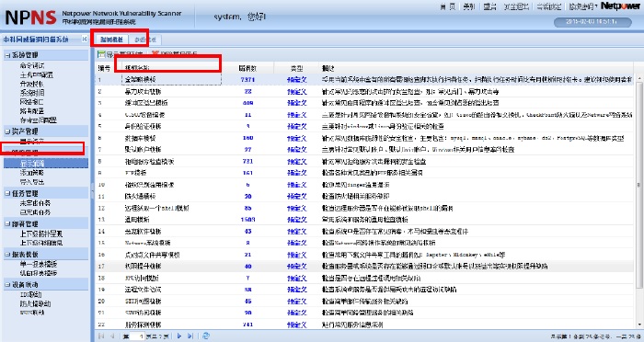Open 系统时间 in the sidebar
The height and width of the screenshot is (342, 644).
[32, 93]
